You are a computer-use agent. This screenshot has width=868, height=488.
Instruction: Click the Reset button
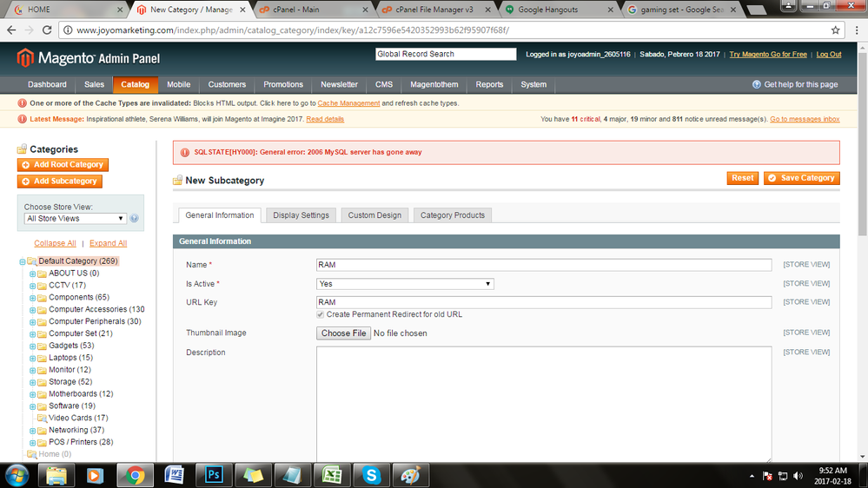click(742, 178)
